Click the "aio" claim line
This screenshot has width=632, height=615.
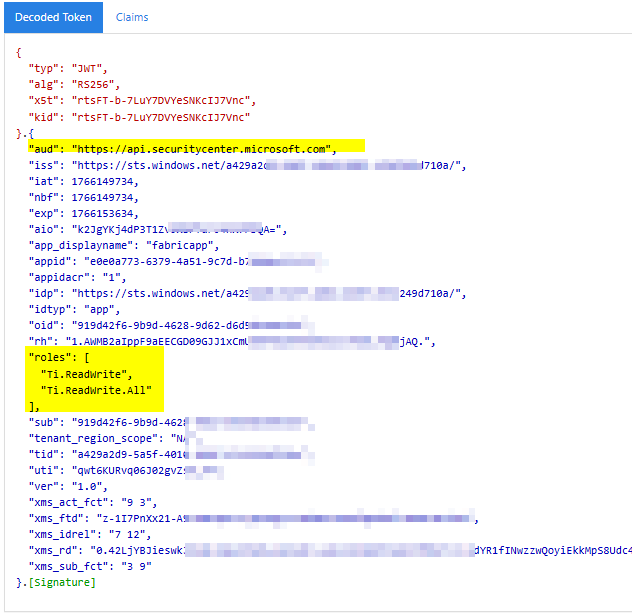(x=158, y=230)
